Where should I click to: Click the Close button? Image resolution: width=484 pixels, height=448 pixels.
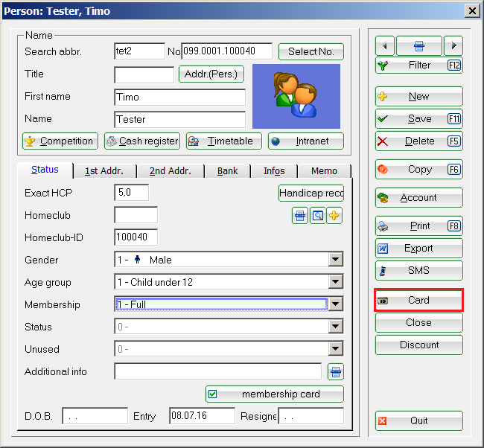[419, 323]
